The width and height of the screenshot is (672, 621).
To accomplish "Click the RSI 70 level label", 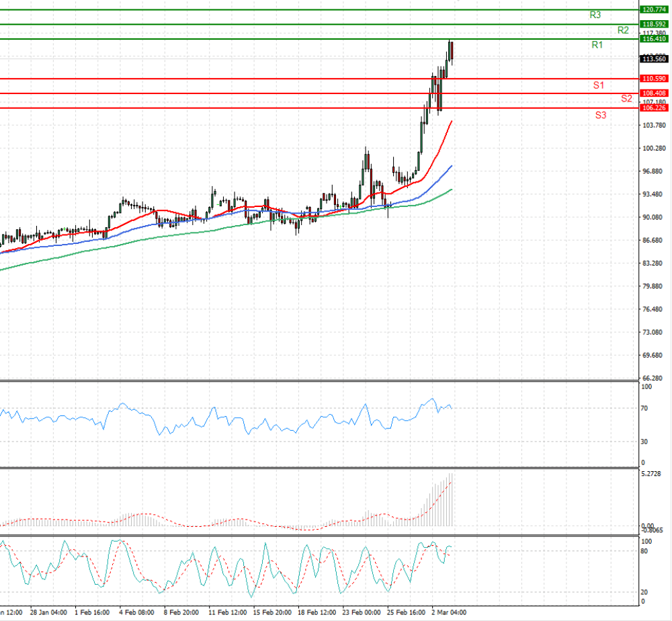I will pos(644,409).
